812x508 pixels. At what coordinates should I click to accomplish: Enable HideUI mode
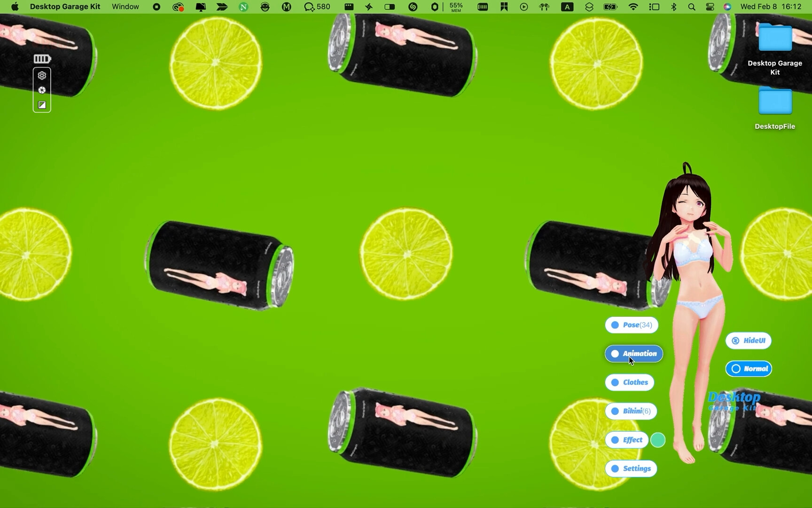[748, 341]
